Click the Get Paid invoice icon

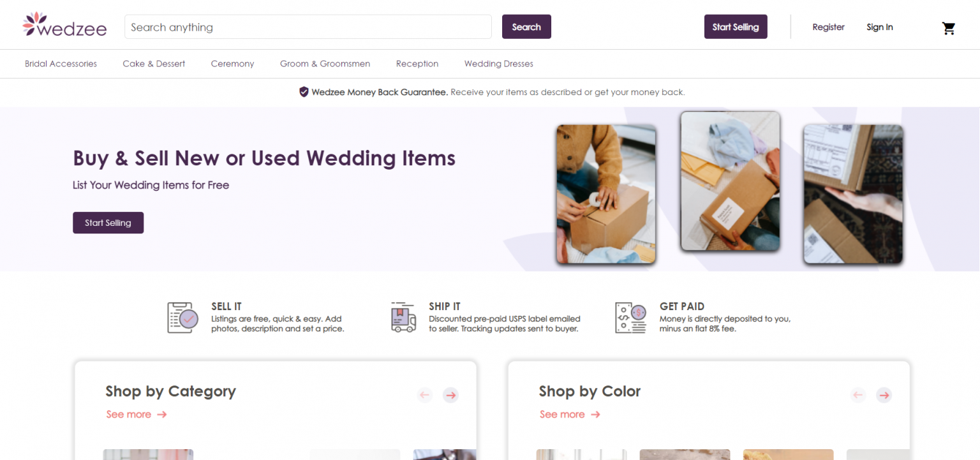click(x=630, y=317)
